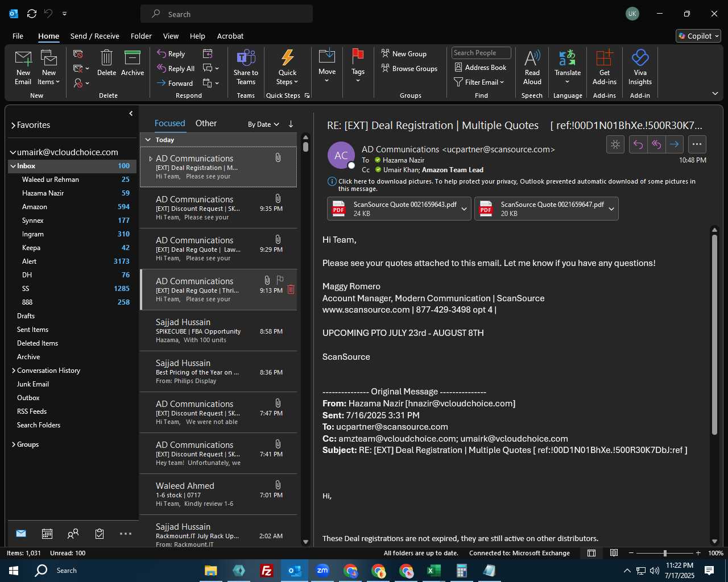The image size is (728, 582).
Task: Click New Group button
Action: pyautogui.click(x=404, y=53)
